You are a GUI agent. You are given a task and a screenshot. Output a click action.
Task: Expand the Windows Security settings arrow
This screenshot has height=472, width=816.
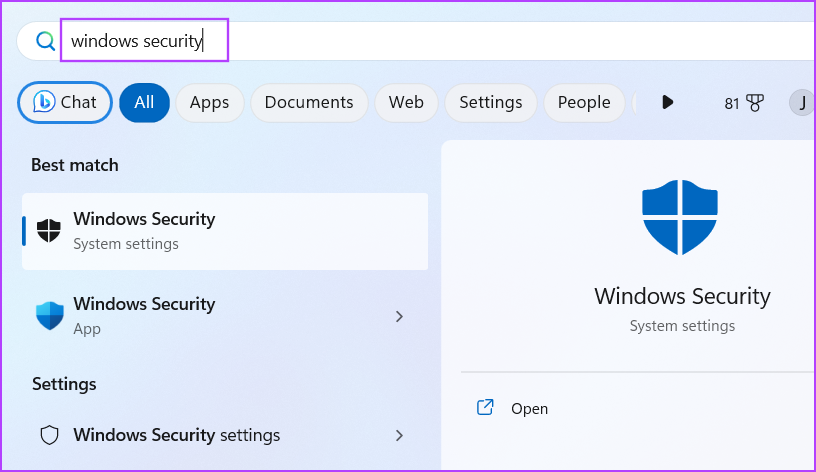[x=399, y=435]
